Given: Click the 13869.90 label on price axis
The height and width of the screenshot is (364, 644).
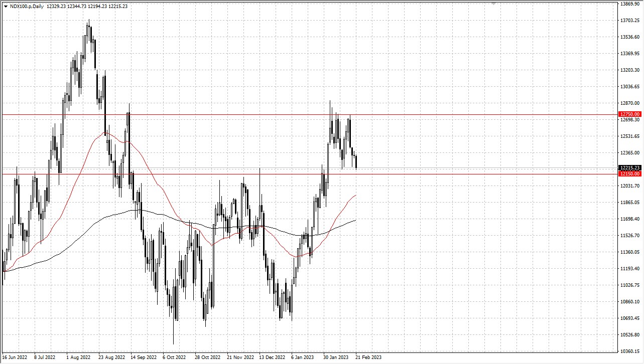Looking at the screenshot, I should tap(629, 4).
